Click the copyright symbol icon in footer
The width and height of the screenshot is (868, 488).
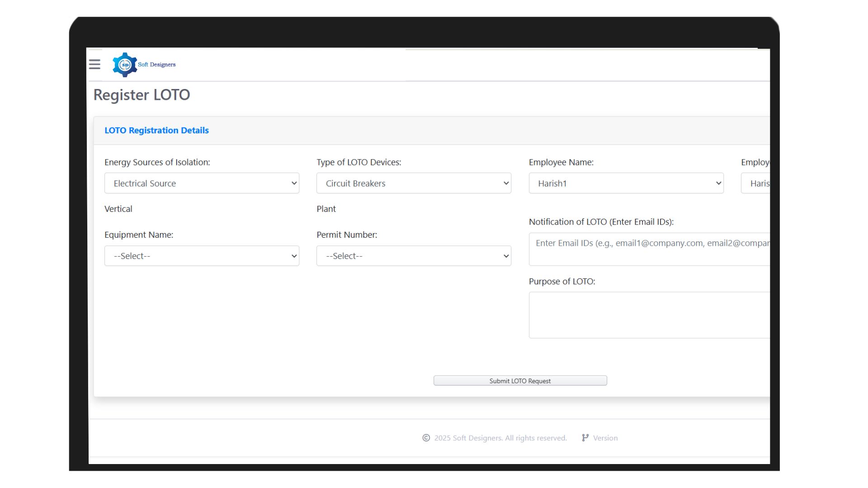426,438
